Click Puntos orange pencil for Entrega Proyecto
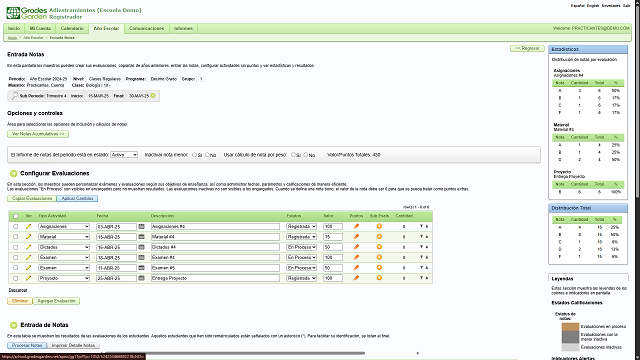Screen dimensions: 640x360 (356, 278)
